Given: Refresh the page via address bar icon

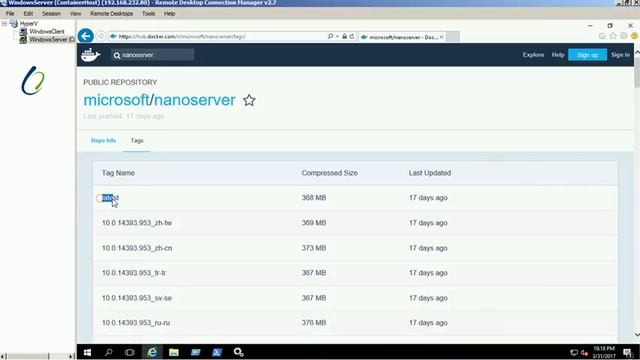Looking at the screenshot, I should tap(351, 36).
